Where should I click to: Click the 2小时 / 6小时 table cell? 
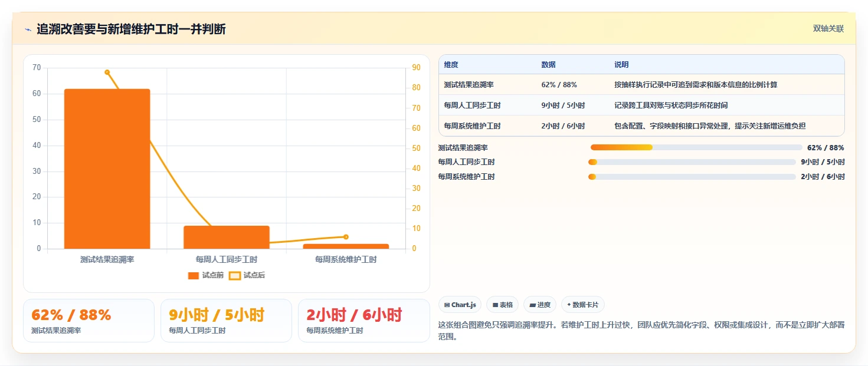click(x=563, y=126)
